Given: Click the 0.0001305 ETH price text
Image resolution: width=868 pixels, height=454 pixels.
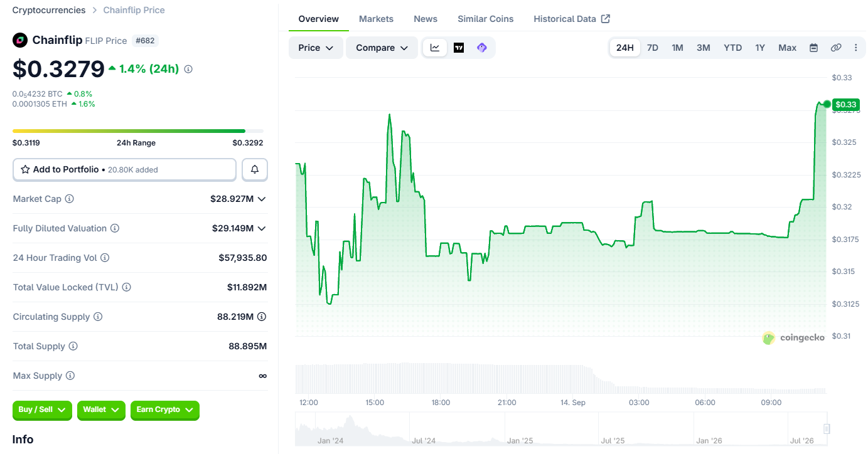Looking at the screenshot, I should coord(40,104).
